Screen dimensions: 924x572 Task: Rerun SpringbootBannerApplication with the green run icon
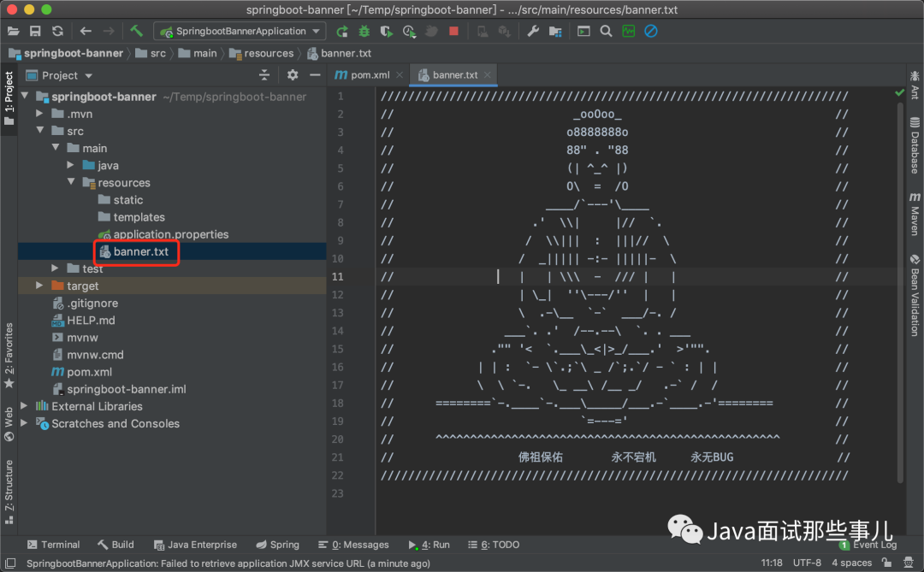point(341,32)
